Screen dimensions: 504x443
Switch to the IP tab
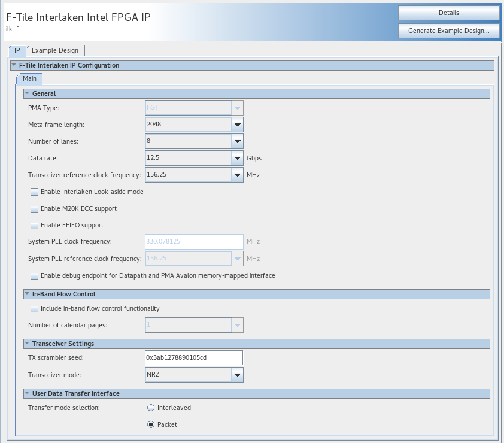click(17, 50)
